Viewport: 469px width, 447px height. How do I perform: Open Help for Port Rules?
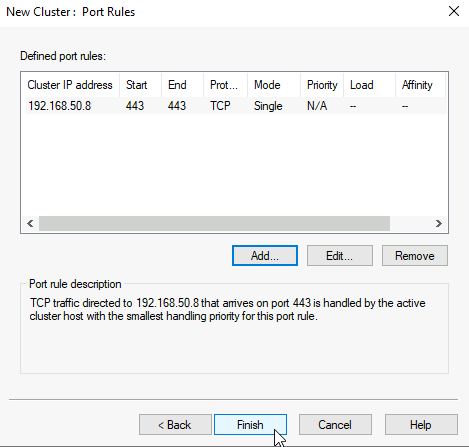421,425
